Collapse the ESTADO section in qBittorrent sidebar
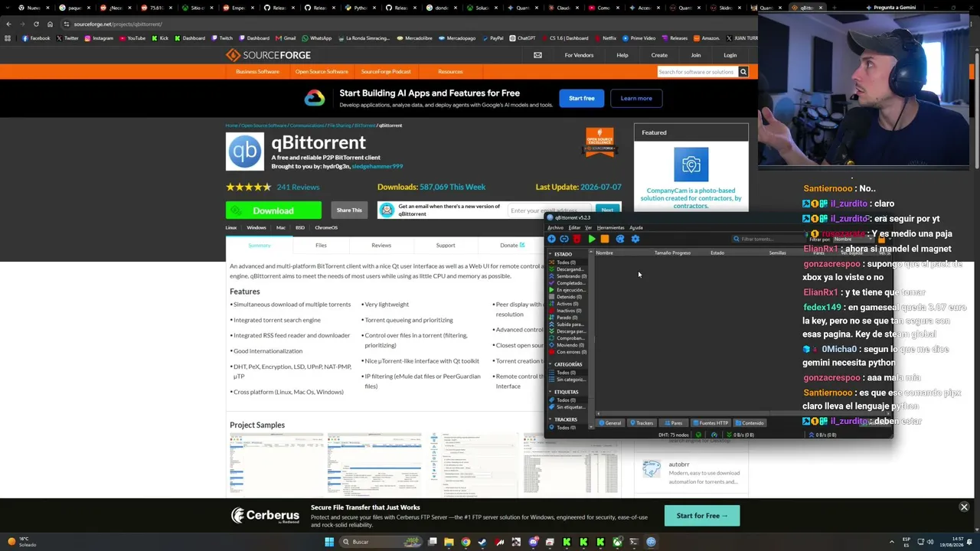The height and width of the screenshot is (551, 980). coord(550,254)
